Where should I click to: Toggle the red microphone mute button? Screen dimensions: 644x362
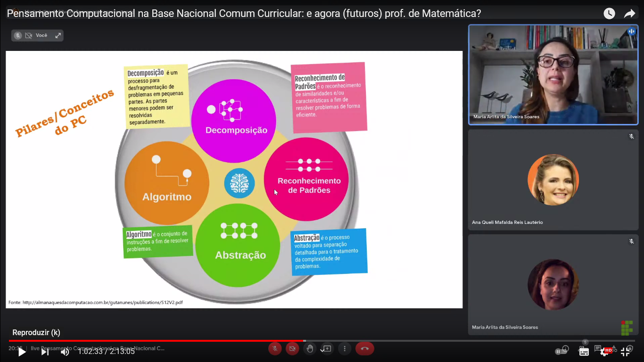tap(275, 349)
